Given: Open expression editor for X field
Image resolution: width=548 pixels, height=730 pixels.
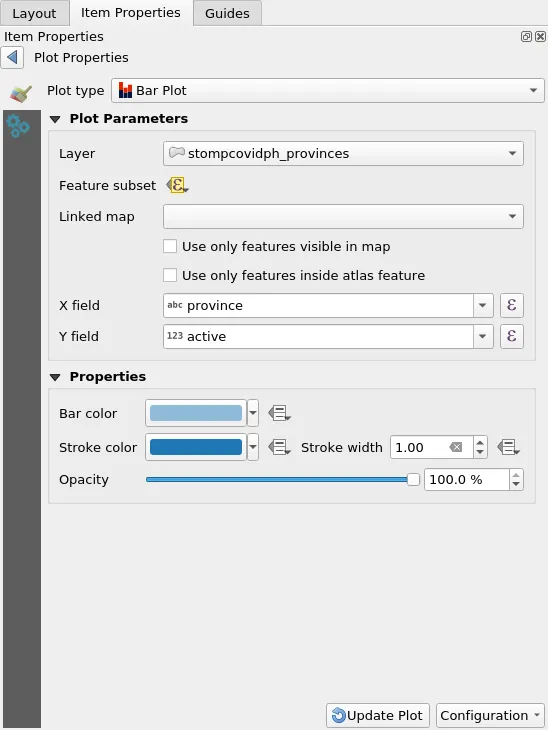Looking at the screenshot, I should (511, 305).
